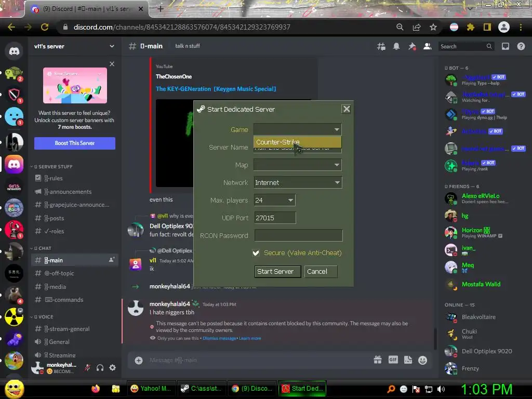Click the volume speaker tray icon
This screenshot has width=532, height=399.
pyautogui.click(x=441, y=389)
